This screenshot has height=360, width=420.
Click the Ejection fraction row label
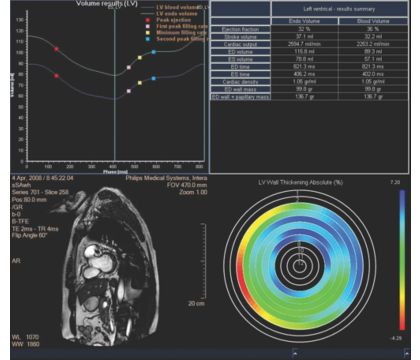pos(240,29)
